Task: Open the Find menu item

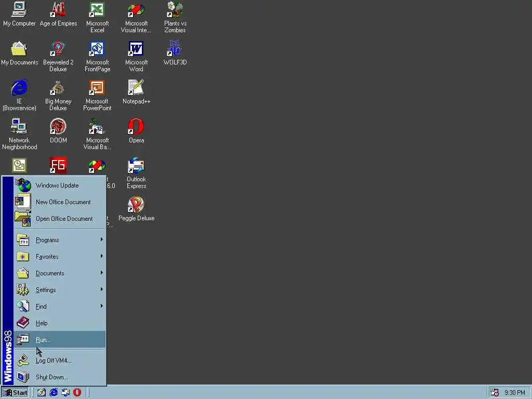Action: coord(60,307)
